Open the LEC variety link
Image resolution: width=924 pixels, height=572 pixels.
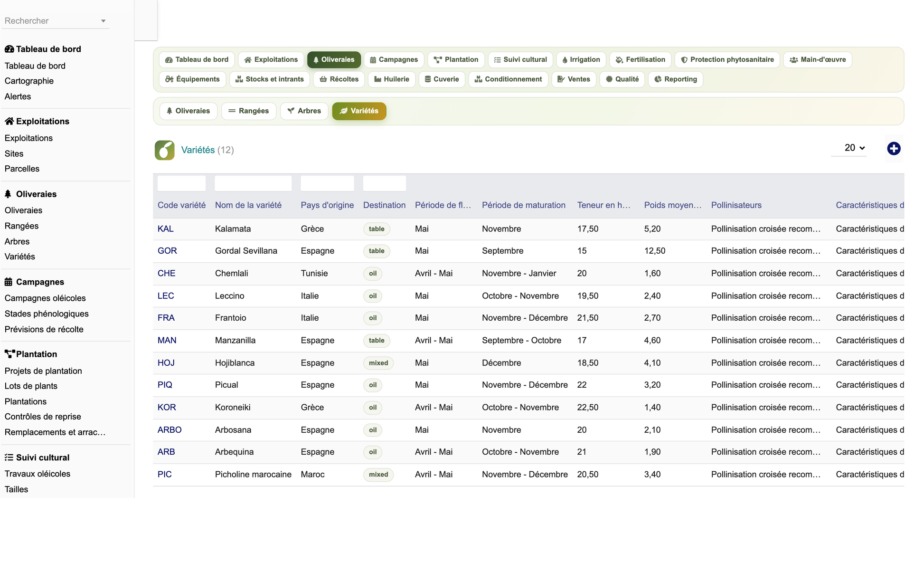166,296
